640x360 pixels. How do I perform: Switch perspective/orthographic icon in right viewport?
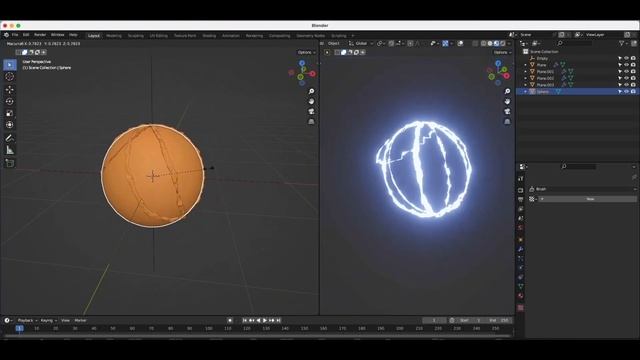click(507, 122)
